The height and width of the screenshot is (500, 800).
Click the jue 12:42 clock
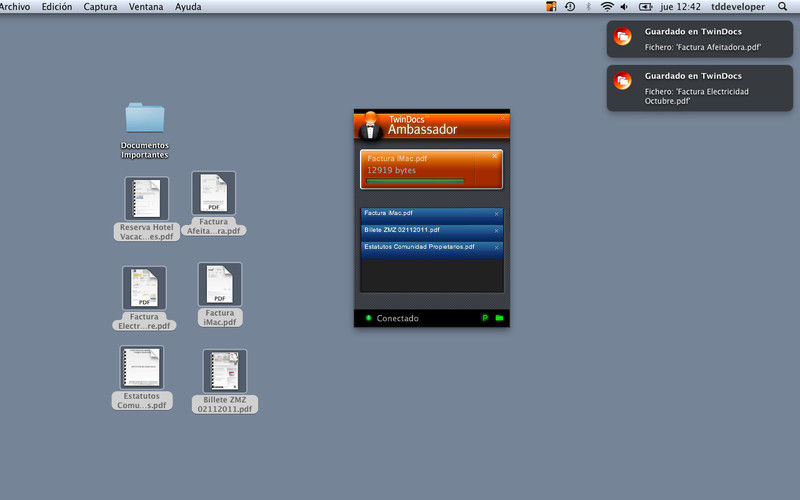pyautogui.click(x=681, y=7)
